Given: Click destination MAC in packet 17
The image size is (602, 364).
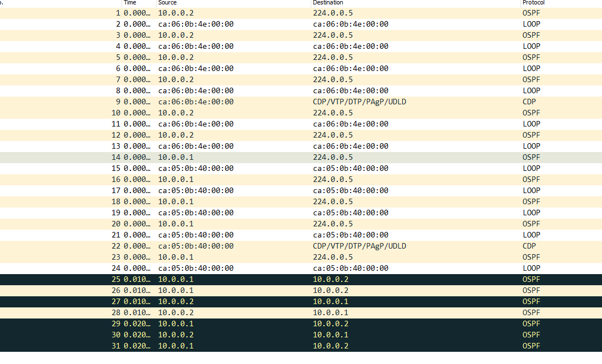Looking at the screenshot, I should 351,191.
